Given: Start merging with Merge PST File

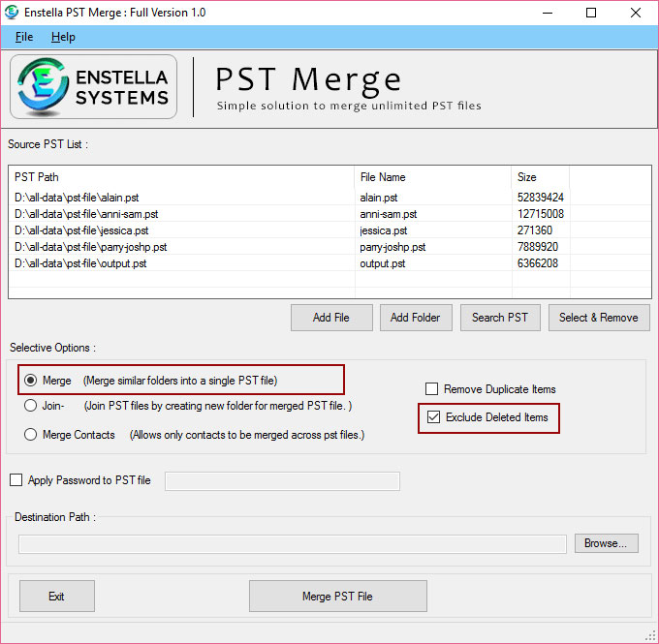Looking at the screenshot, I should pos(337,597).
